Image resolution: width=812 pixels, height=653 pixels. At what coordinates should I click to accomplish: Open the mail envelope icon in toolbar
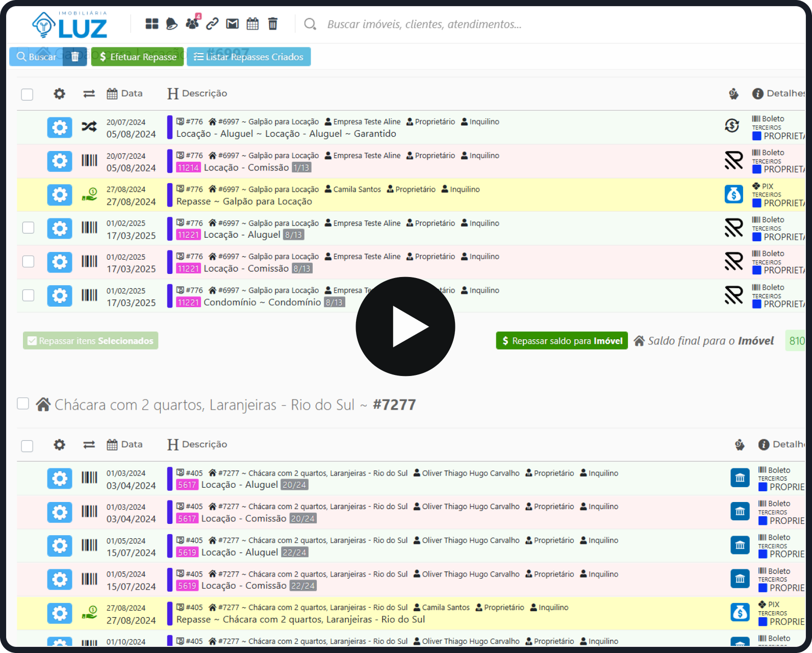pos(233,24)
